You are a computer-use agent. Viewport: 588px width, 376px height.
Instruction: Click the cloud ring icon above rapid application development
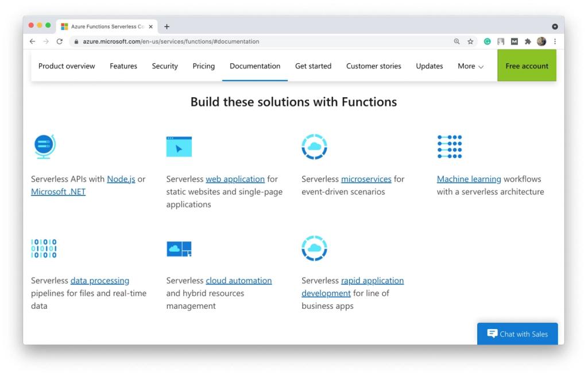(314, 248)
